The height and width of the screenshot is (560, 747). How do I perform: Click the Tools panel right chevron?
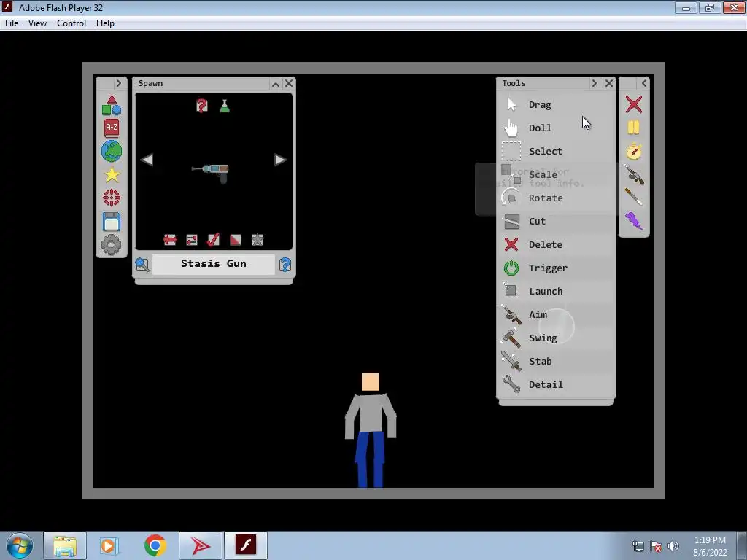tap(594, 83)
